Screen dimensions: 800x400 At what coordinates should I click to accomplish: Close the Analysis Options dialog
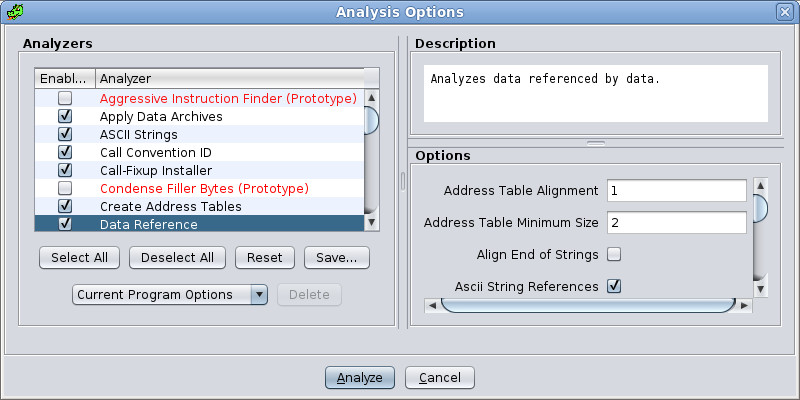coord(786,12)
